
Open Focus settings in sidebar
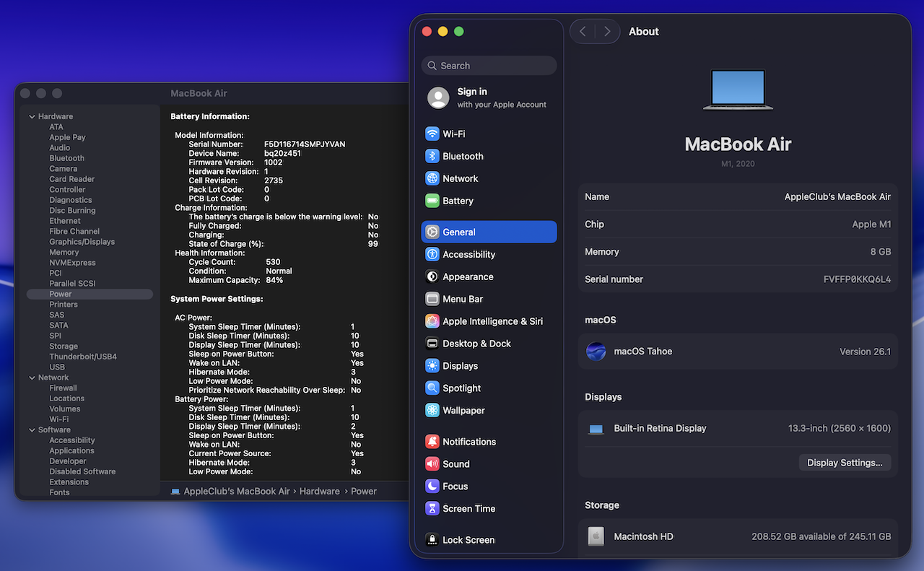click(455, 487)
